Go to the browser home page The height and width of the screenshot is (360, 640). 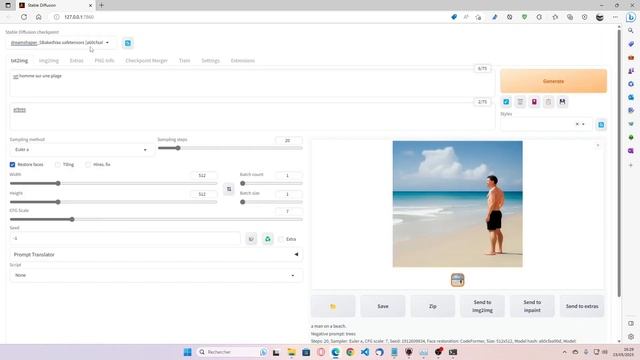click(x=39, y=17)
